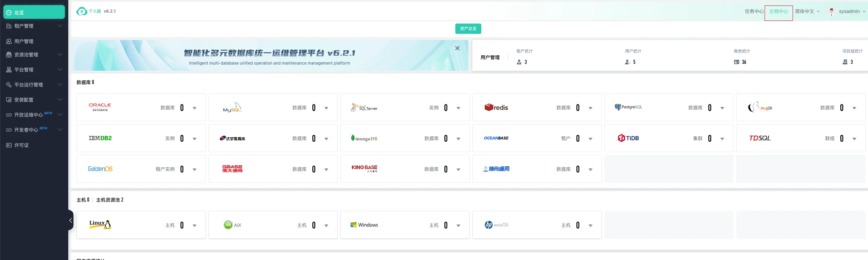This screenshot has width=868, height=260.
Task: Click the Windows logo icon
Action: click(x=353, y=225)
